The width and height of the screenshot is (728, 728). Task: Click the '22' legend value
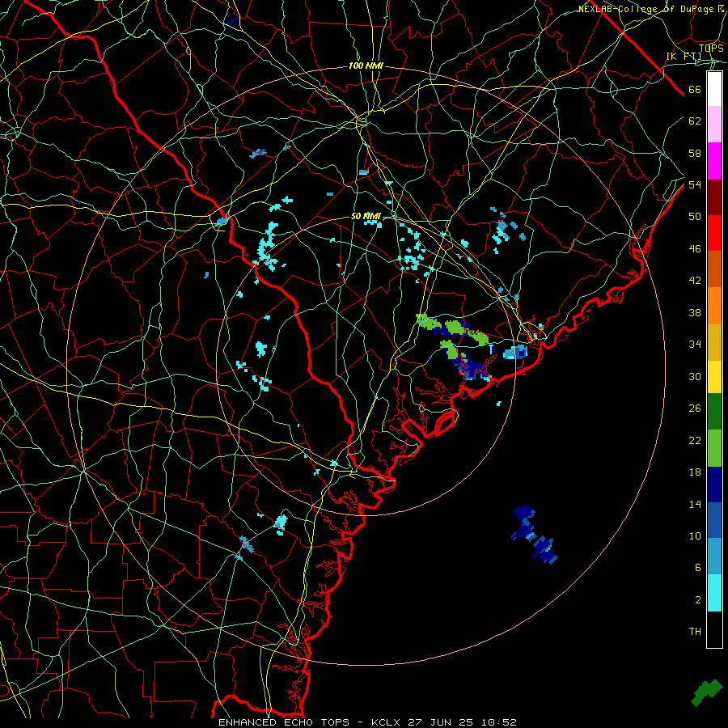point(695,440)
